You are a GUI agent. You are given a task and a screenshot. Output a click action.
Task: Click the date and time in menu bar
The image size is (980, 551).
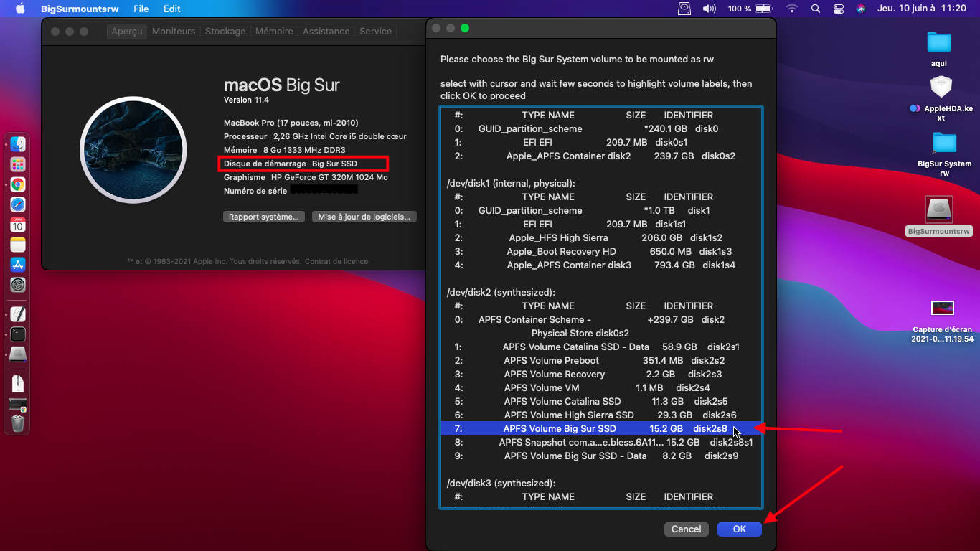click(921, 9)
